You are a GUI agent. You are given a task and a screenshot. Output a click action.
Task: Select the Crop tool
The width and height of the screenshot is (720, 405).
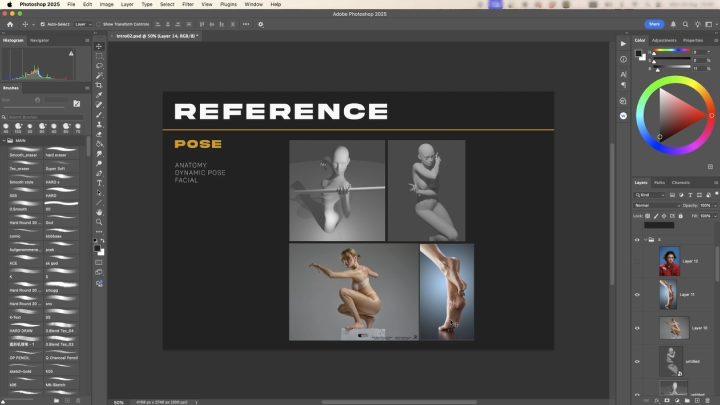pos(99,85)
